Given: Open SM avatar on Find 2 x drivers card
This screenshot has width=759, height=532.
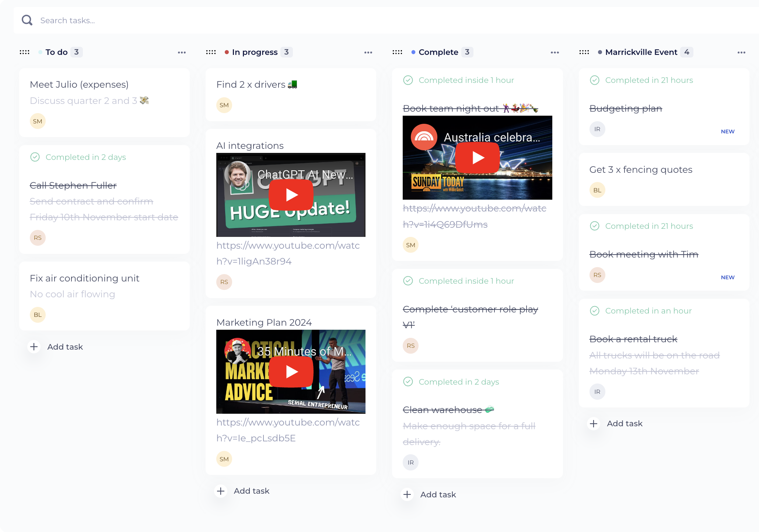Looking at the screenshot, I should click(224, 105).
